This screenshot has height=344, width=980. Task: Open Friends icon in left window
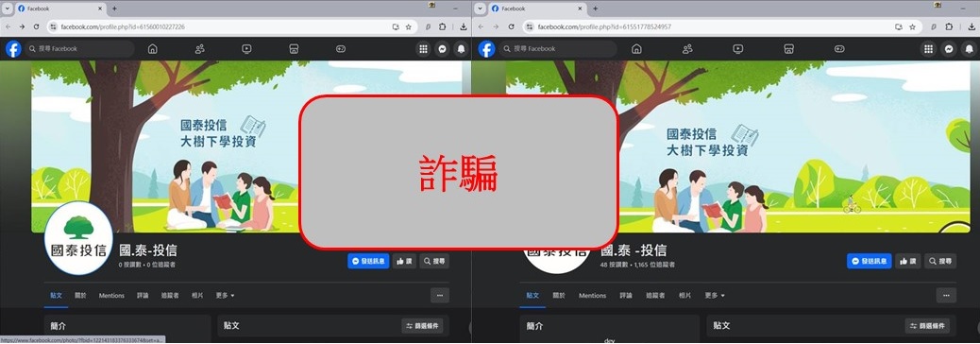click(200, 49)
